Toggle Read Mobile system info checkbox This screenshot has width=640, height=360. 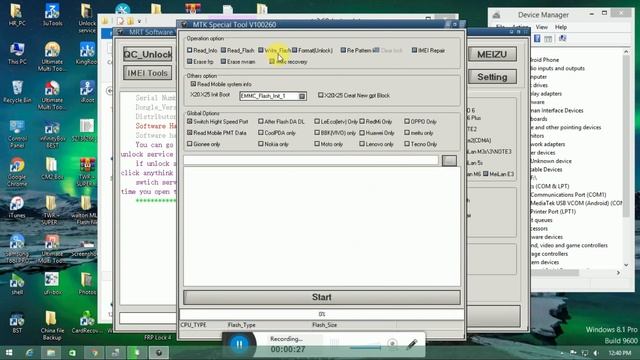pos(193,84)
